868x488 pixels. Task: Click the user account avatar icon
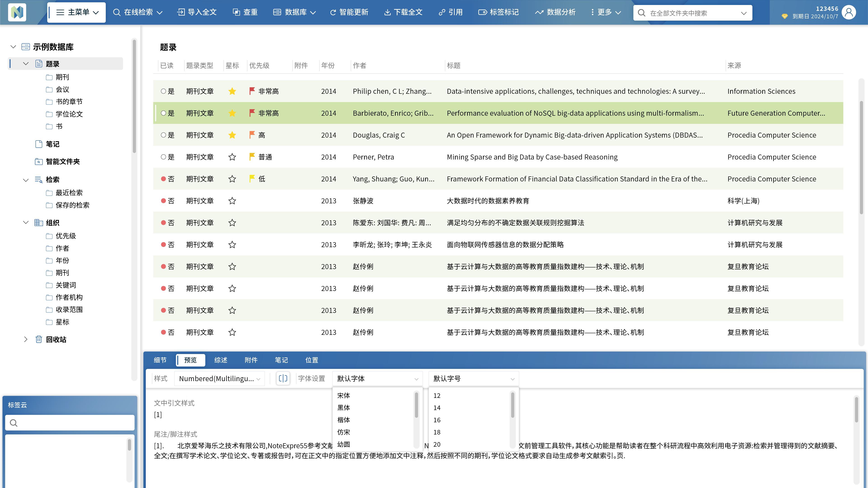pos(849,12)
